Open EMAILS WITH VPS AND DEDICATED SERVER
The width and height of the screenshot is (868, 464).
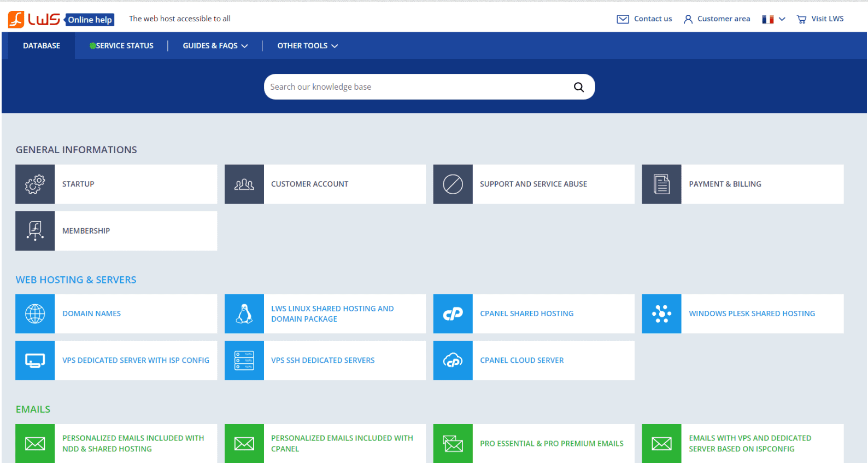(750, 444)
